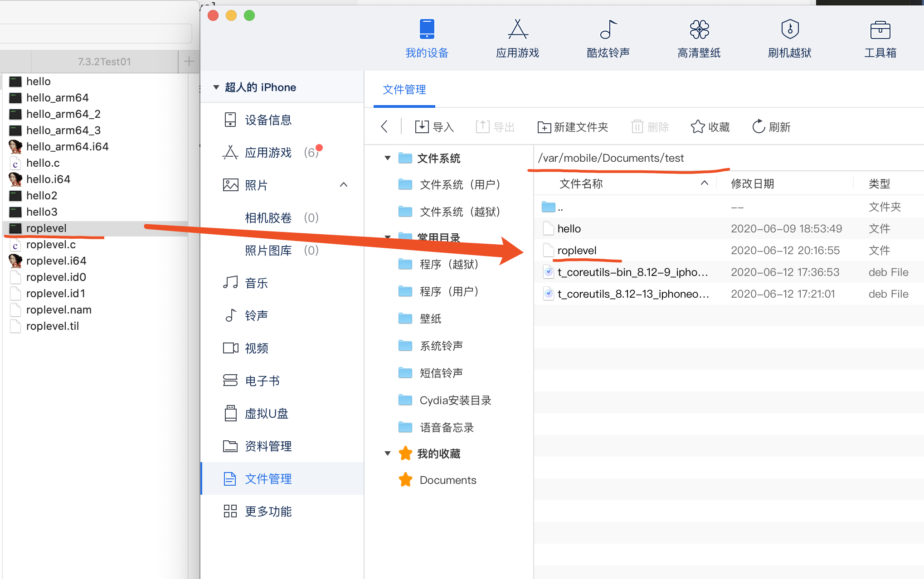Open 文件系统（越狱）folder in tree
The height and width of the screenshot is (579, 924).
pyautogui.click(x=450, y=212)
